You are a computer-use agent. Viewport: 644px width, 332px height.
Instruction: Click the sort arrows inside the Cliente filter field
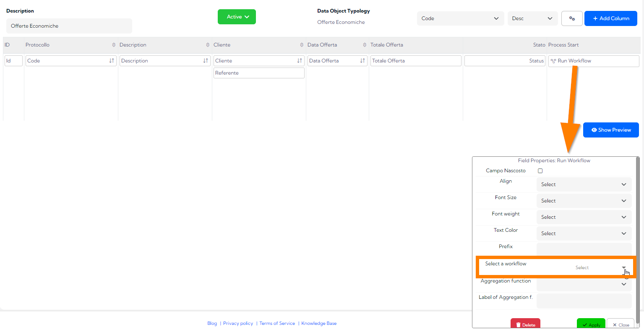pyautogui.click(x=300, y=60)
